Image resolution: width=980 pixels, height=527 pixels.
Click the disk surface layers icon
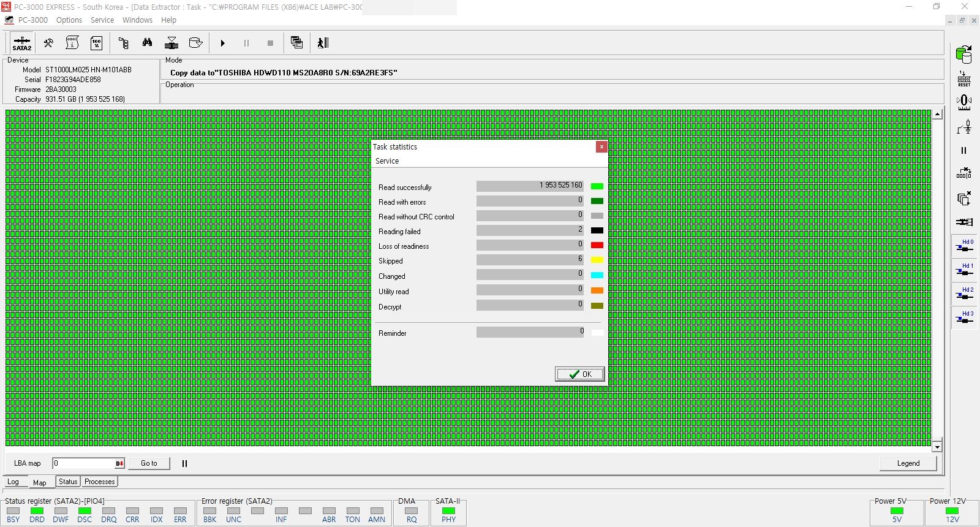click(x=171, y=43)
